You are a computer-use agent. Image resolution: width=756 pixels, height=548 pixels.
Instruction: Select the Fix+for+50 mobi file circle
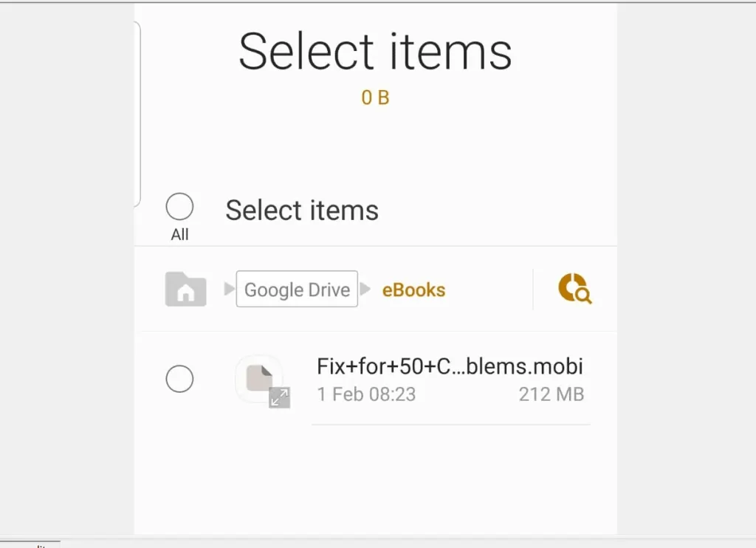tap(179, 379)
